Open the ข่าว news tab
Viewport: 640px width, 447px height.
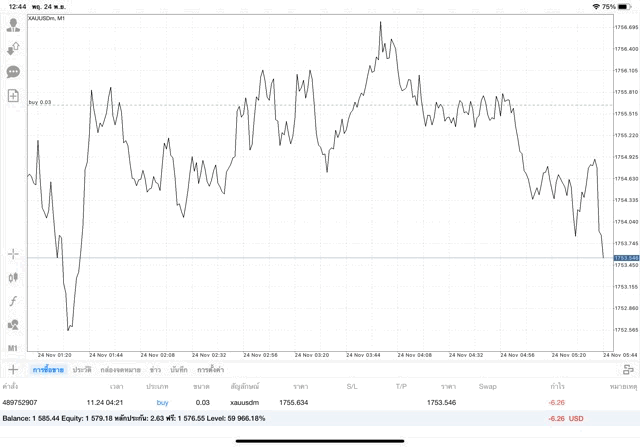(x=155, y=370)
